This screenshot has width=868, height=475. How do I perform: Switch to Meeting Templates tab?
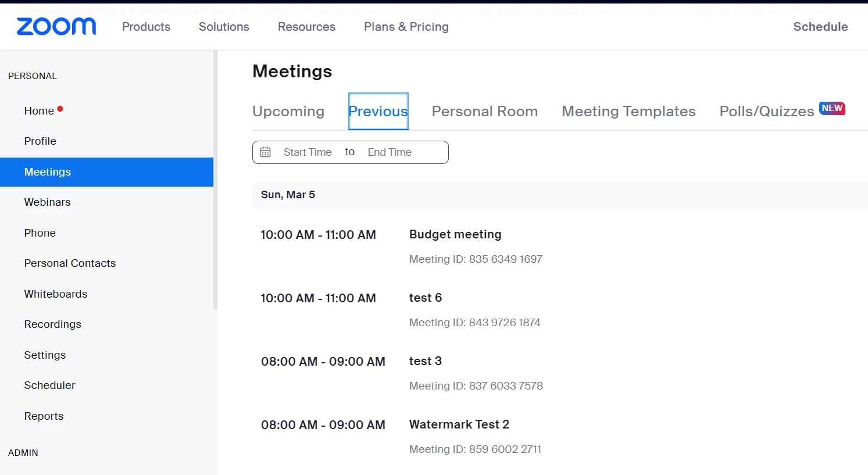tap(628, 111)
